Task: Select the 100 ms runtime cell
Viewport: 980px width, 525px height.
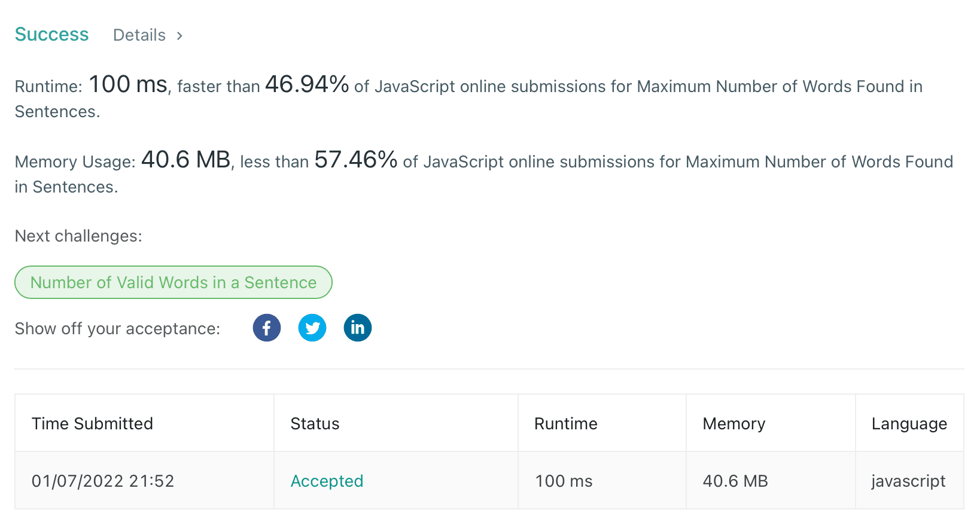Action: coord(563,480)
